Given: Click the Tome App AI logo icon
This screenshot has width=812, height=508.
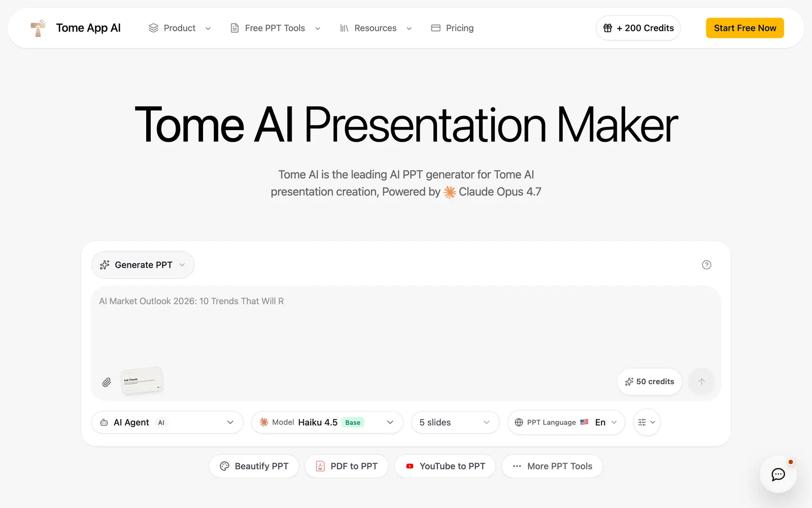Looking at the screenshot, I should pos(38,28).
